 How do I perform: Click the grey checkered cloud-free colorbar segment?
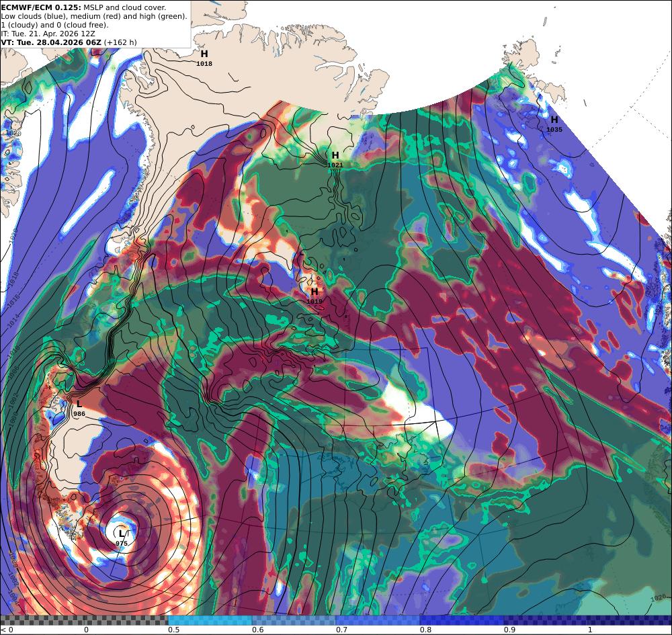point(84,620)
